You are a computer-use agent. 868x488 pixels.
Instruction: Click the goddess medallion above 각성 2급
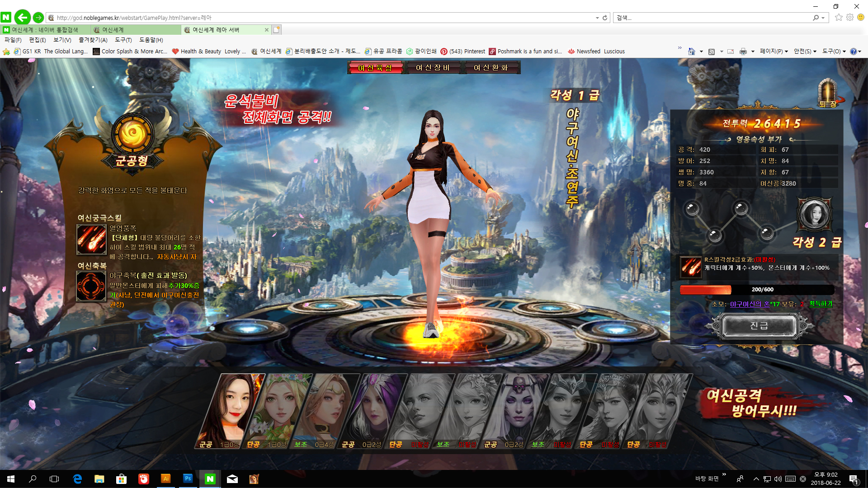point(815,214)
